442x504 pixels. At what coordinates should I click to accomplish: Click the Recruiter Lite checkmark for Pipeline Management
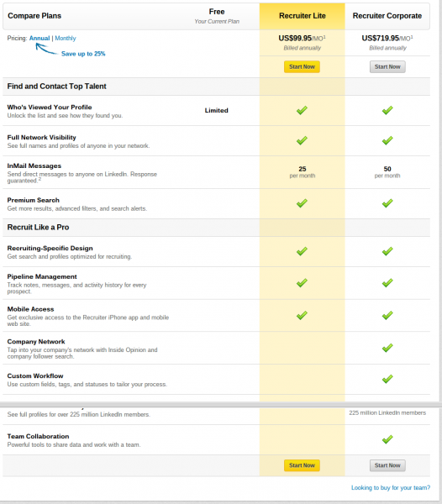[302, 283]
